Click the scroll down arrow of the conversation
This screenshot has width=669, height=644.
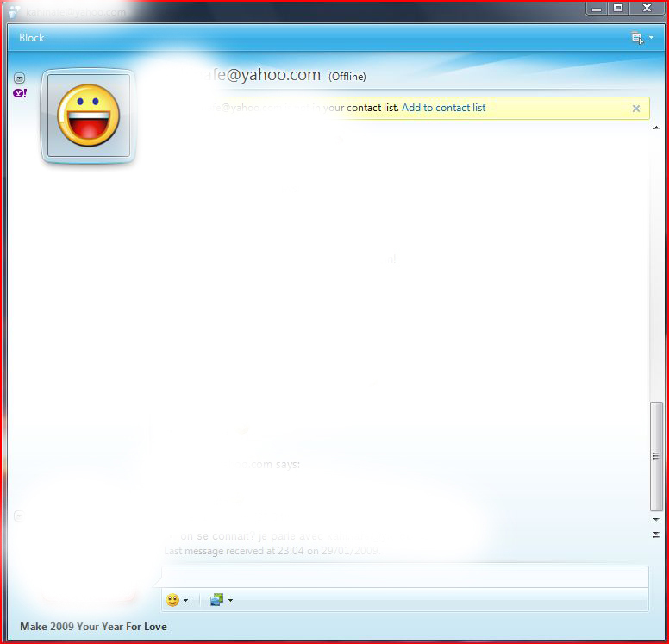[656, 519]
